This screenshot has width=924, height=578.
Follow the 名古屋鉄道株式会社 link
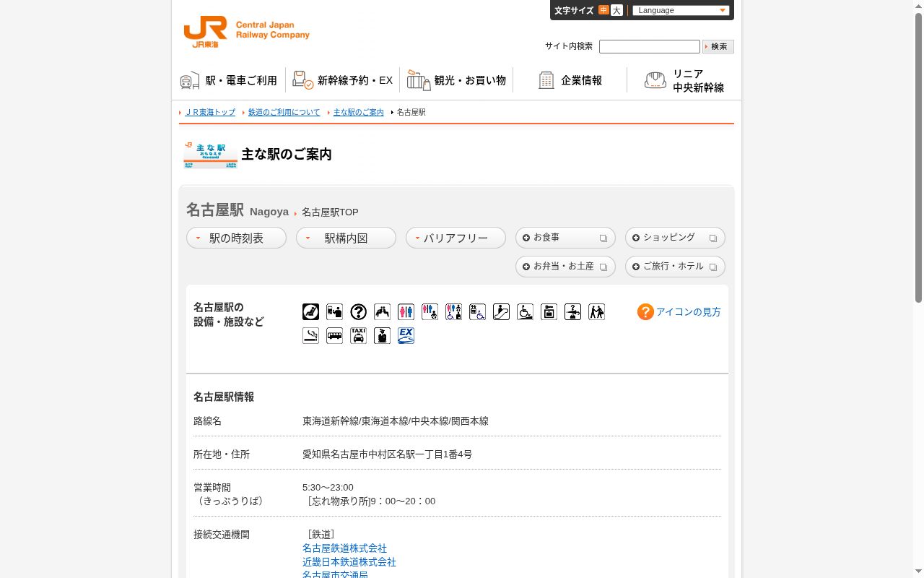click(x=344, y=548)
